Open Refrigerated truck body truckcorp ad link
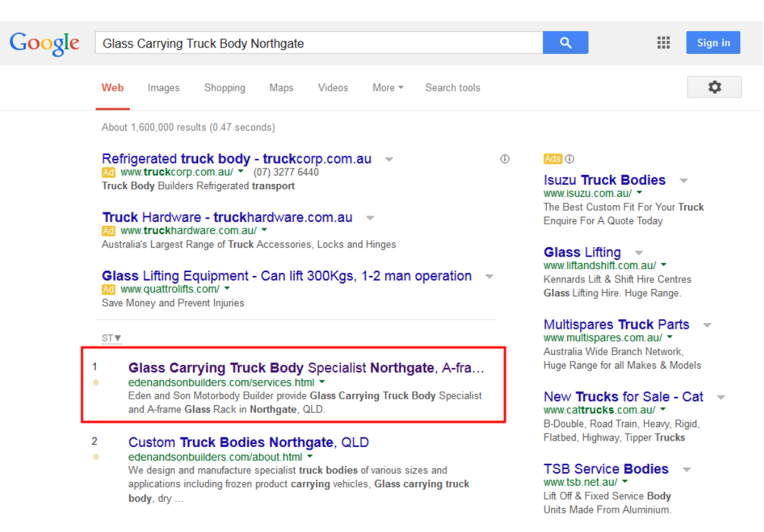Viewport: 764px width, 532px height. (236, 159)
